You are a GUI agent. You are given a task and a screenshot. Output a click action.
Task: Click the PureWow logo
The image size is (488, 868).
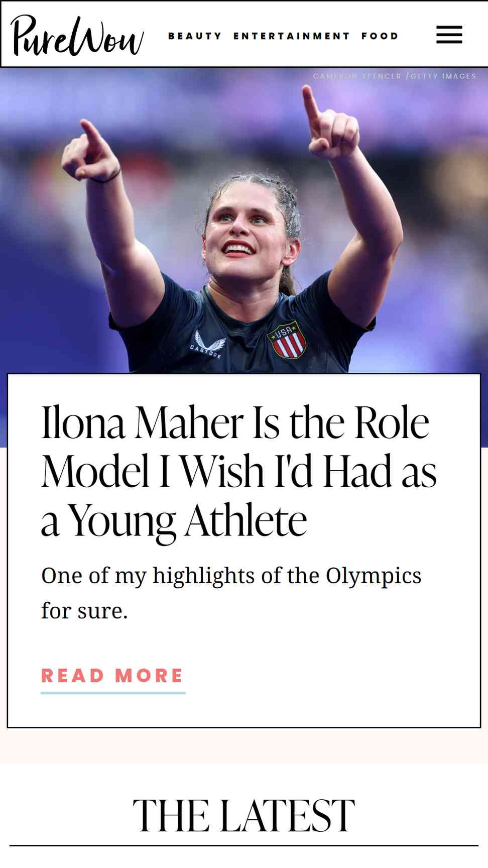(77, 35)
